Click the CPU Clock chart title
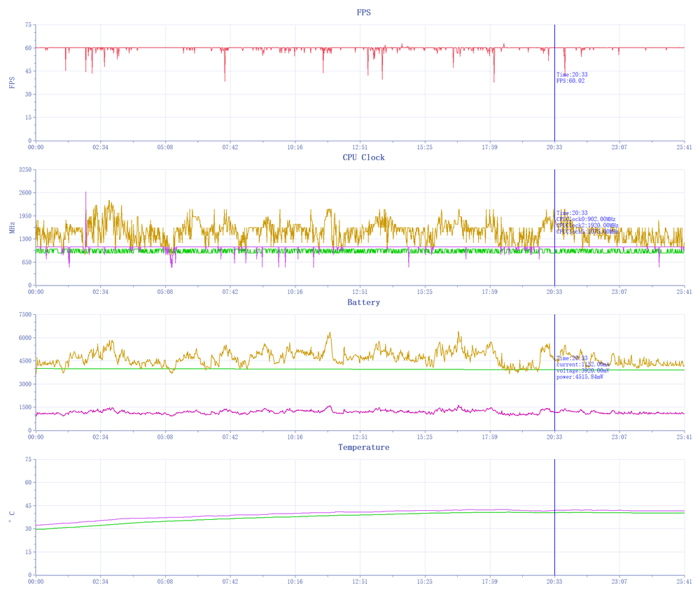700x592 pixels. click(x=363, y=157)
